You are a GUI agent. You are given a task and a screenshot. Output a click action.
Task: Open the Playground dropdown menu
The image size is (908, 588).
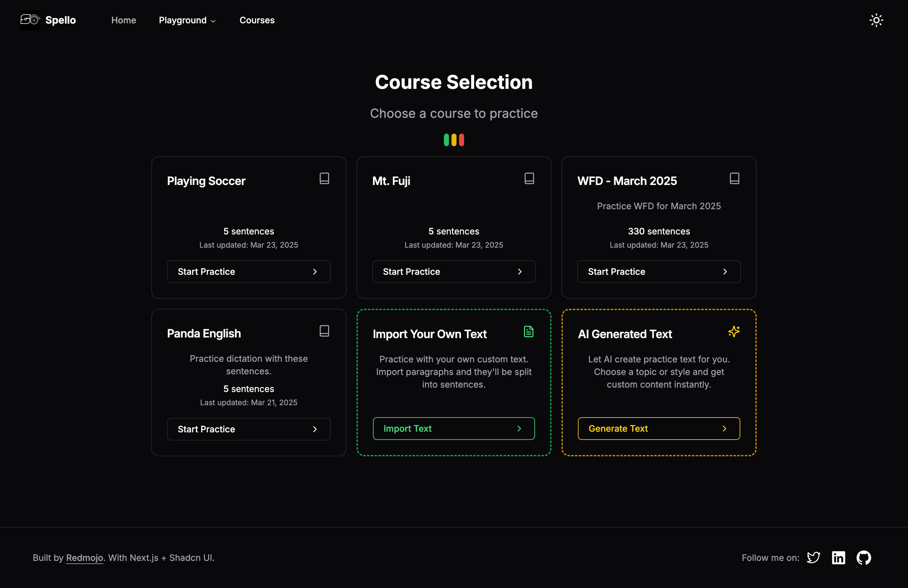pos(187,20)
